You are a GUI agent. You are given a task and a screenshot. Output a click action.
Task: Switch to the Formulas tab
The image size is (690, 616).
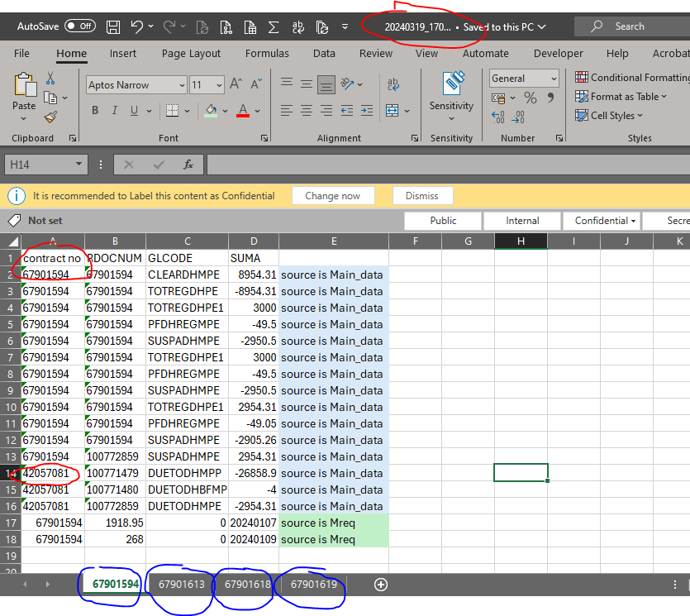(267, 53)
